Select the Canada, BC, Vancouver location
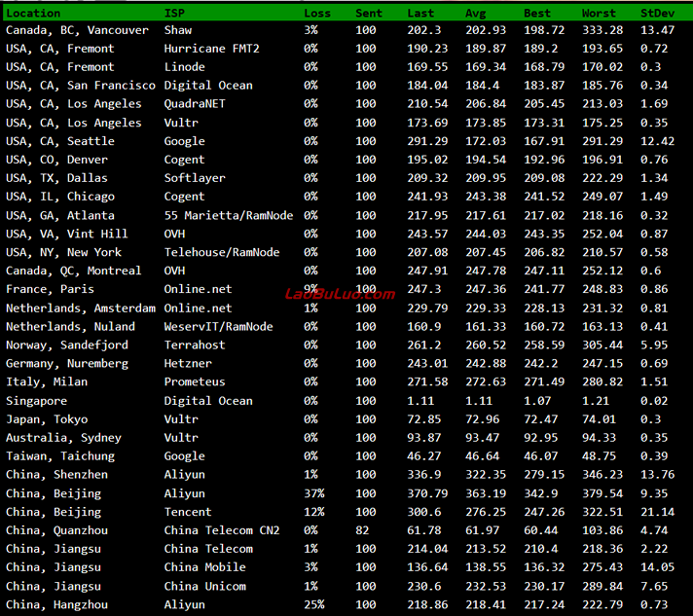693x616 pixels. click(77, 30)
